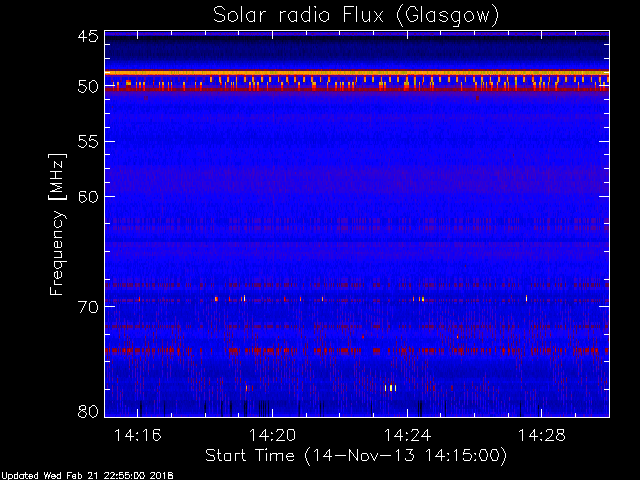Viewport: 640px width, 480px height.
Task: Click the 14:28 time axis label
Action: click(542, 435)
